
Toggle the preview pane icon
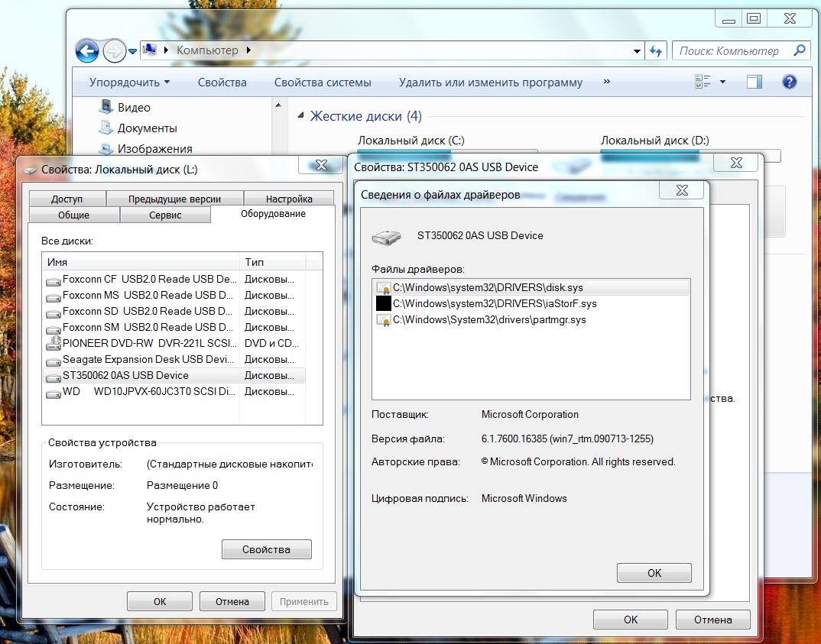click(x=754, y=82)
